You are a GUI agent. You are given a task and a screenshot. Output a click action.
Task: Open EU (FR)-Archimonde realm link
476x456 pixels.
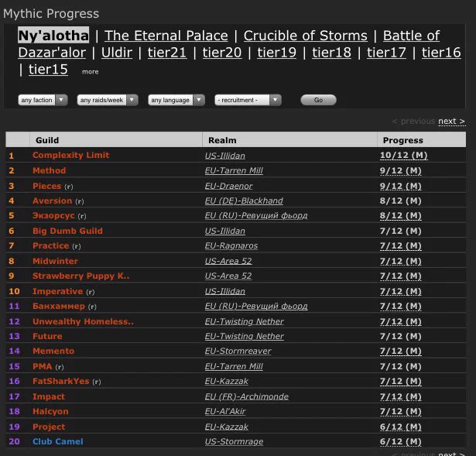point(247,396)
